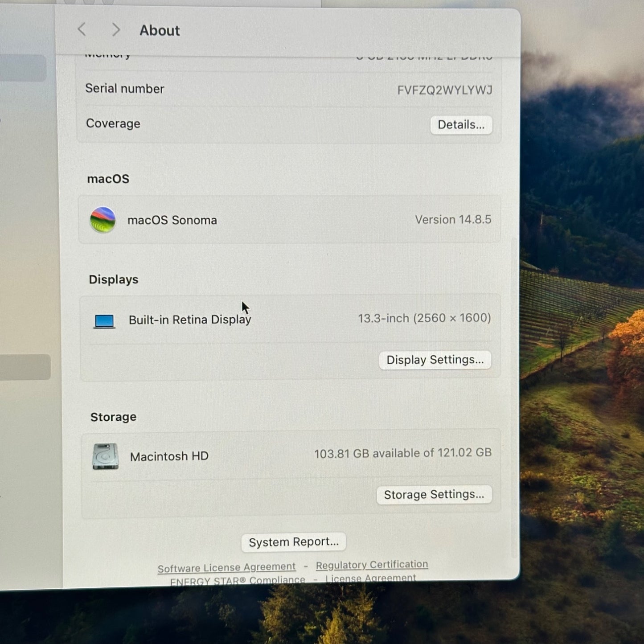This screenshot has height=644, width=644.
Task: Click the Built-in Retina Display laptop icon
Action: (x=104, y=321)
